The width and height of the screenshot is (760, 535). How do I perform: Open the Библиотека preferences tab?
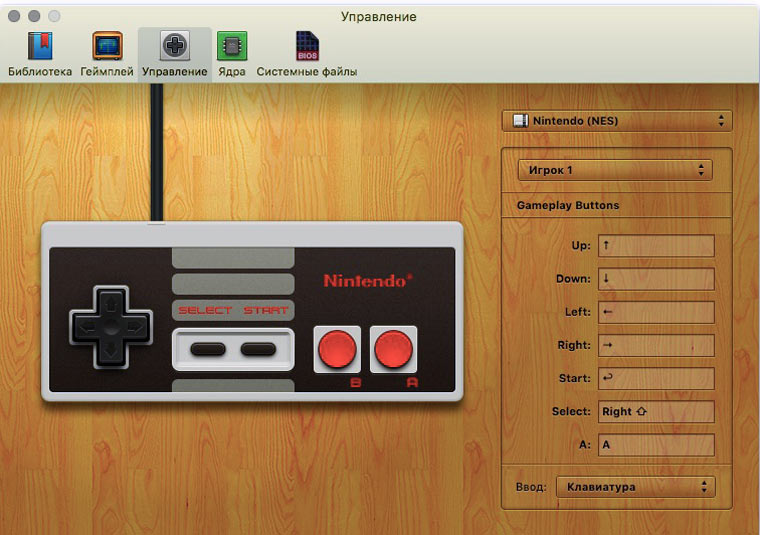click(40, 54)
